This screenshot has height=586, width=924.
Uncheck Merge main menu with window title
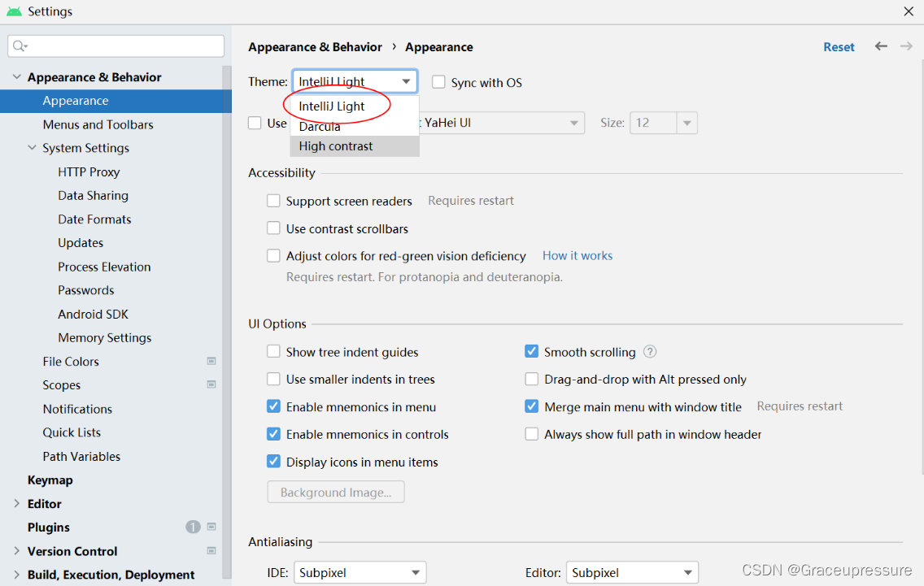click(x=531, y=406)
